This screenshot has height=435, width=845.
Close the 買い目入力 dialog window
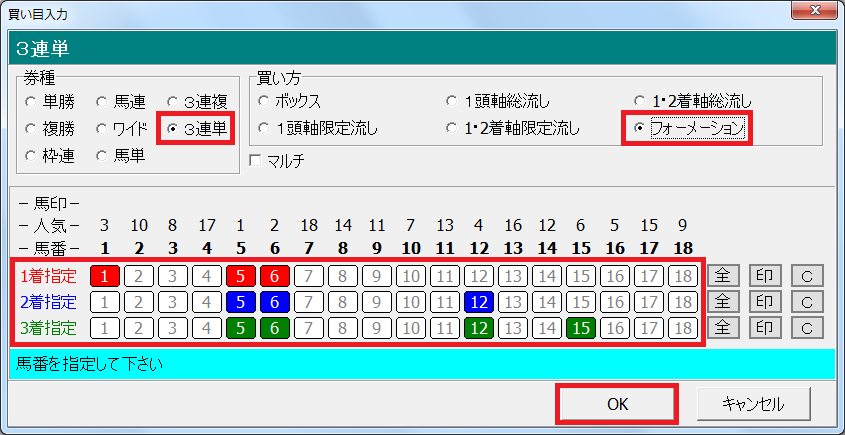coord(815,11)
